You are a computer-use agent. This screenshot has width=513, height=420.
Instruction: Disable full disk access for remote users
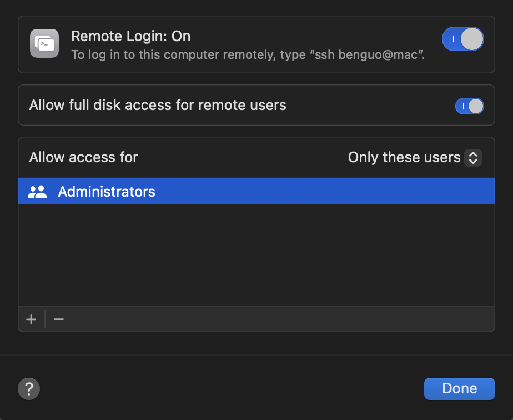[470, 106]
